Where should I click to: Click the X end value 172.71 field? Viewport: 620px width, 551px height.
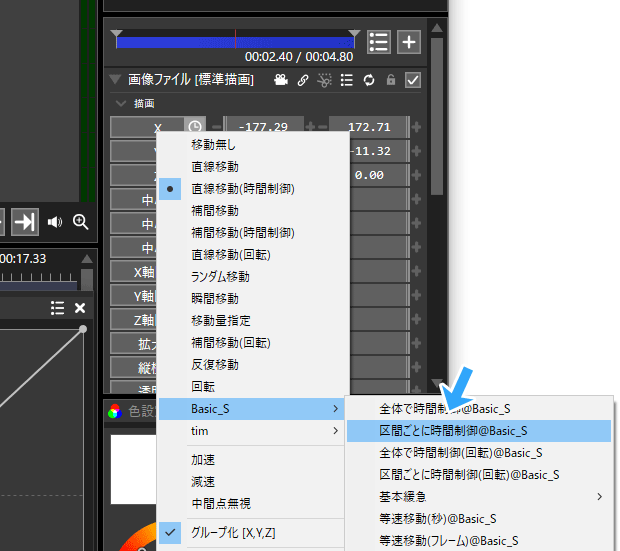(369, 127)
